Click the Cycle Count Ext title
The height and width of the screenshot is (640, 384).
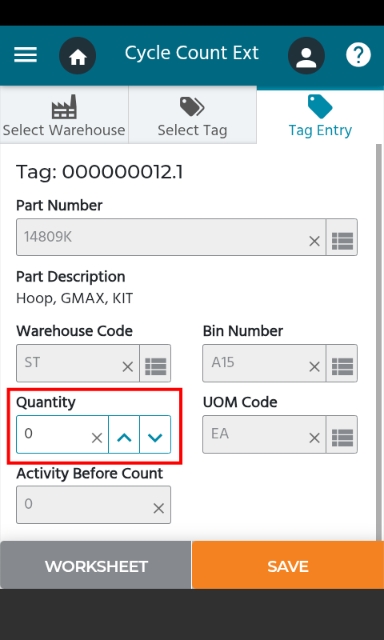click(x=192, y=53)
